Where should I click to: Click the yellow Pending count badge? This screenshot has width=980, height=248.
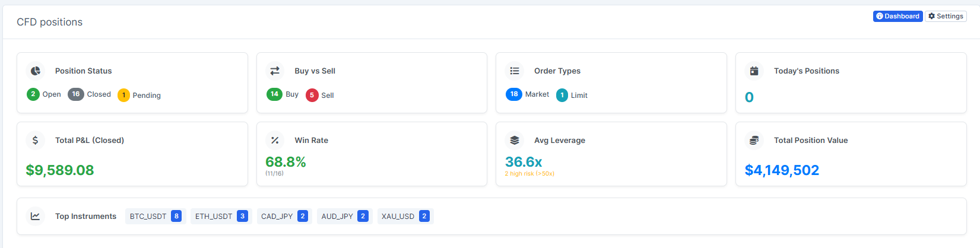click(123, 95)
